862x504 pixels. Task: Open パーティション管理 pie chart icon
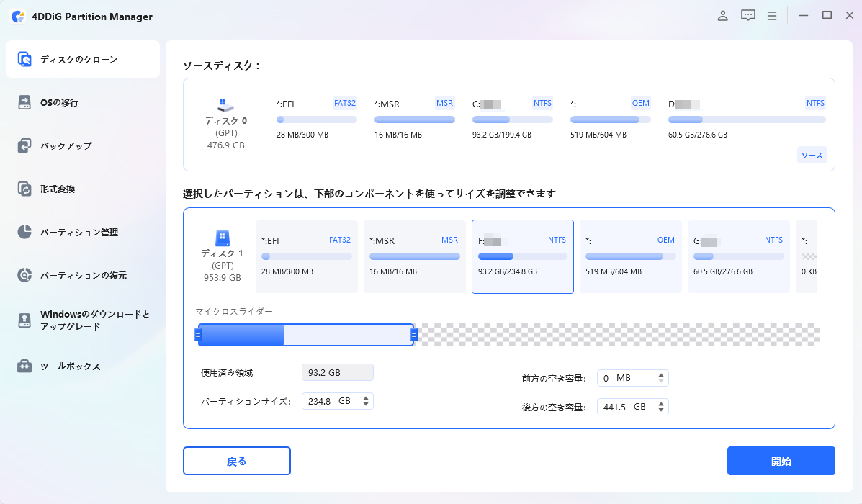(x=25, y=232)
